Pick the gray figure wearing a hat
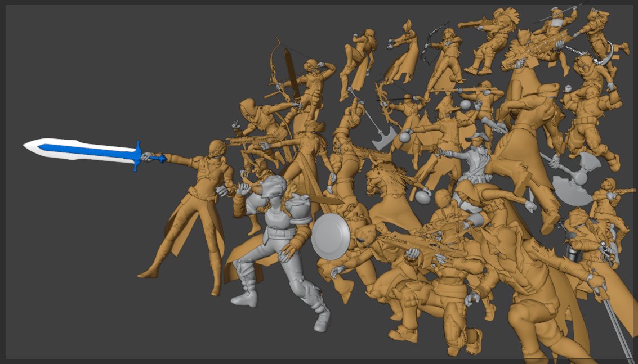The width and height of the screenshot is (638, 364). [474, 161]
